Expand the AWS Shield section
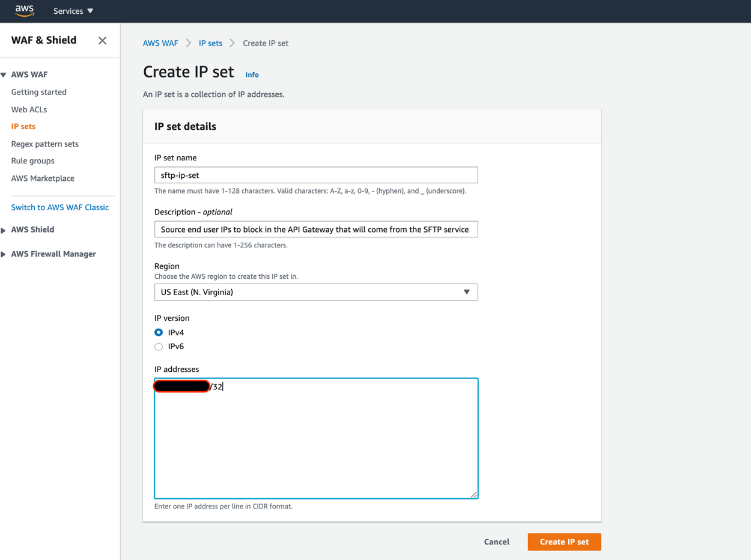Image resolution: width=751 pixels, height=560 pixels. (x=5, y=229)
